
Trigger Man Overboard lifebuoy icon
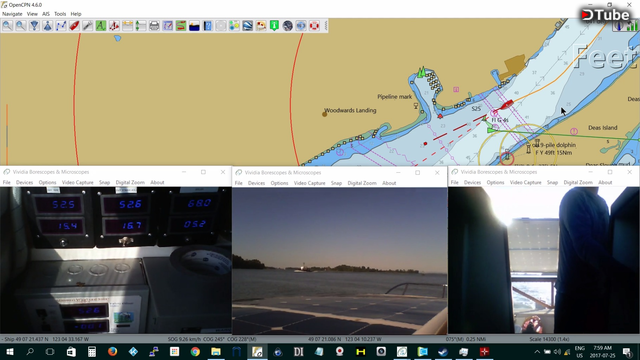pyautogui.click(x=314, y=26)
